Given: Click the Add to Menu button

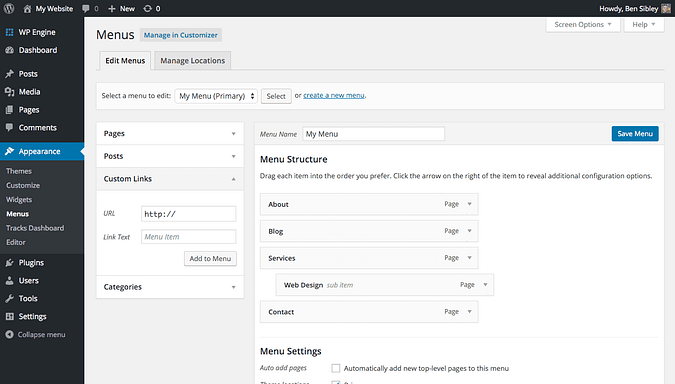Looking at the screenshot, I should [210, 258].
